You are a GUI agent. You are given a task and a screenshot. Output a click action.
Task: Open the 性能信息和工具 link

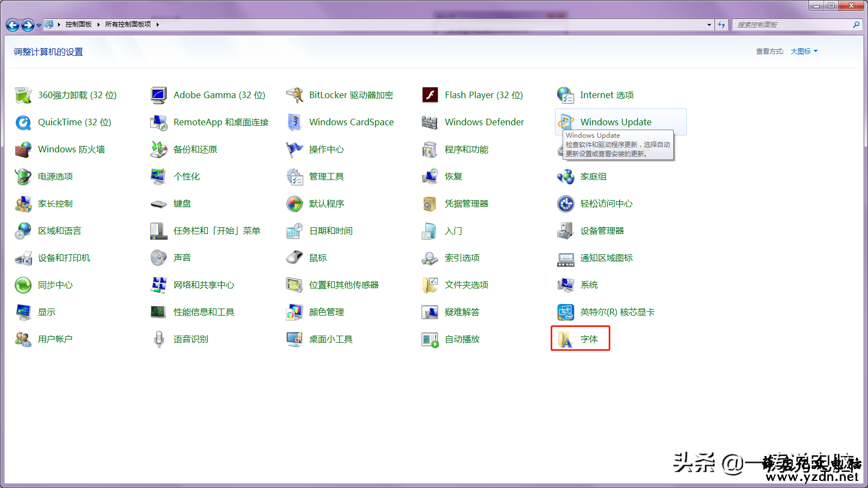204,312
